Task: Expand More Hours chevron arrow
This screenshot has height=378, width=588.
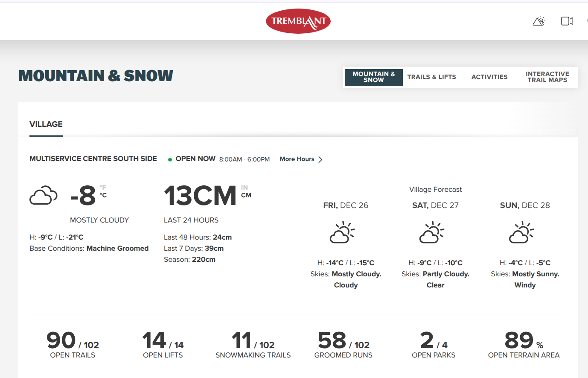Action: point(320,159)
